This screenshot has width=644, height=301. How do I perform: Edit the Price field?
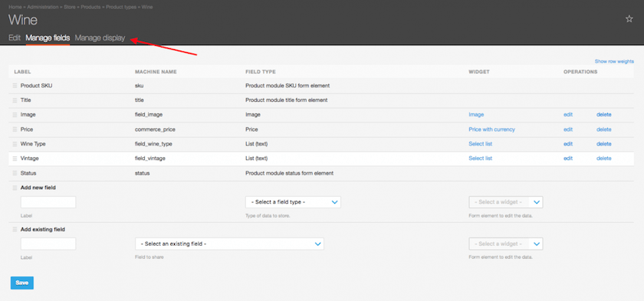(x=568, y=129)
